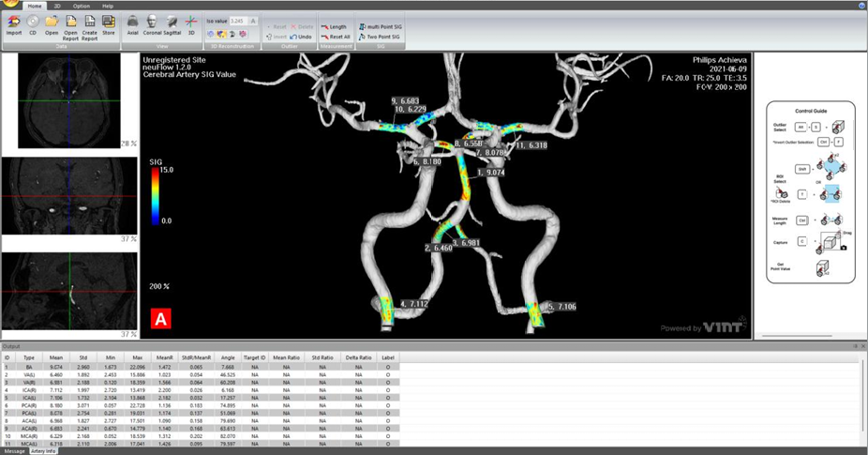The width and height of the screenshot is (868, 455).
Task: Click Delete in the Outlier group
Action: pyautogui.click(x=302, y=26)
